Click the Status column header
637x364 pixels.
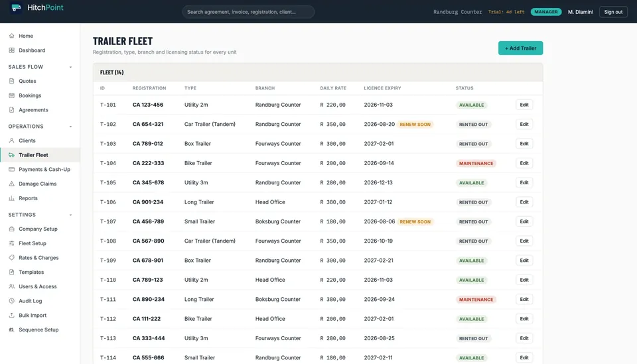[464, 88]
